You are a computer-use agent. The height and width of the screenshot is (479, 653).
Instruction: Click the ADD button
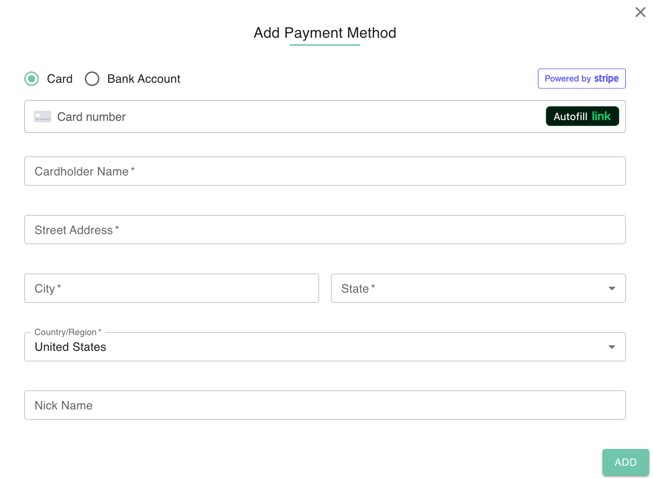pos(626,462)
